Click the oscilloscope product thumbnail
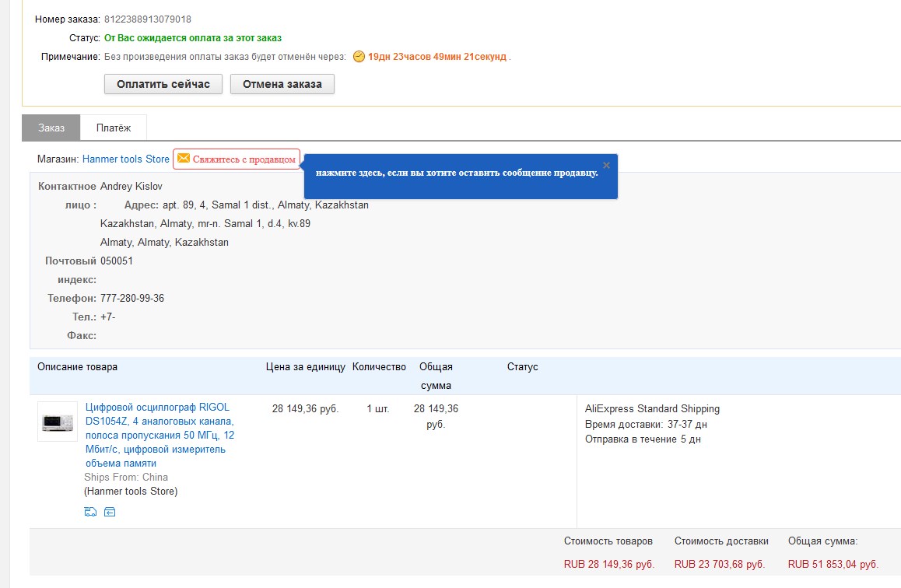The image size is (901, 588). pos(58,422)
